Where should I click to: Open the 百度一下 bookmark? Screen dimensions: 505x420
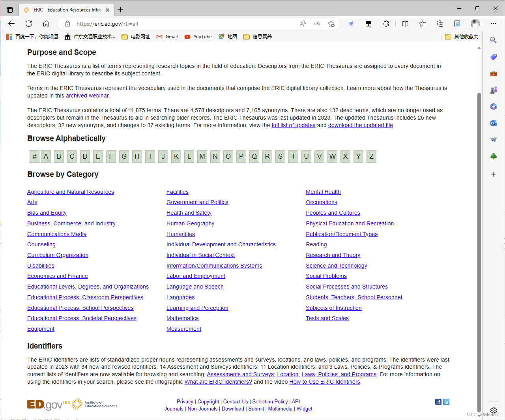click(x=32, y=37)
